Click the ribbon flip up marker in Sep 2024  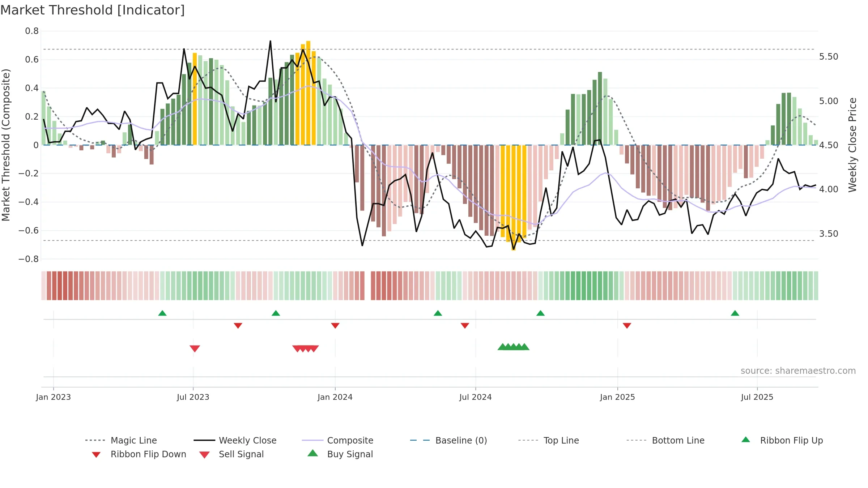[540, 313]
